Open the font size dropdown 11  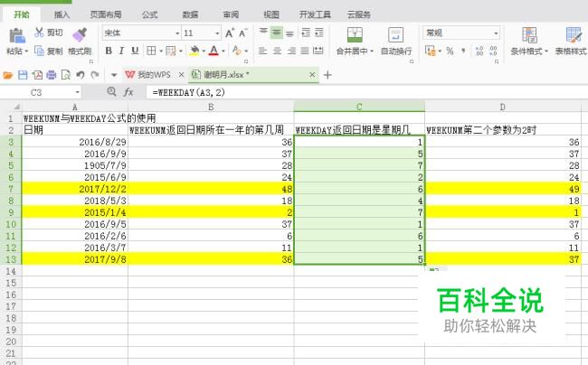[x=217, y=33]
